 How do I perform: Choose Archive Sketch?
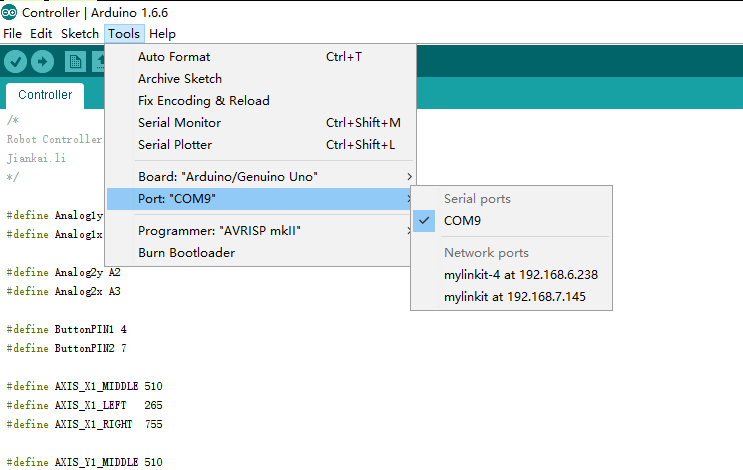click(260, 79)
